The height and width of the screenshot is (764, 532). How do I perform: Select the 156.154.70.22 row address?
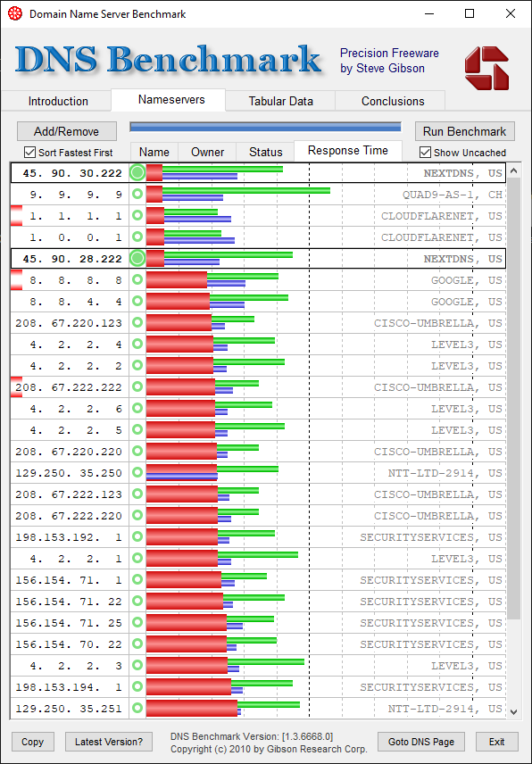69,644
